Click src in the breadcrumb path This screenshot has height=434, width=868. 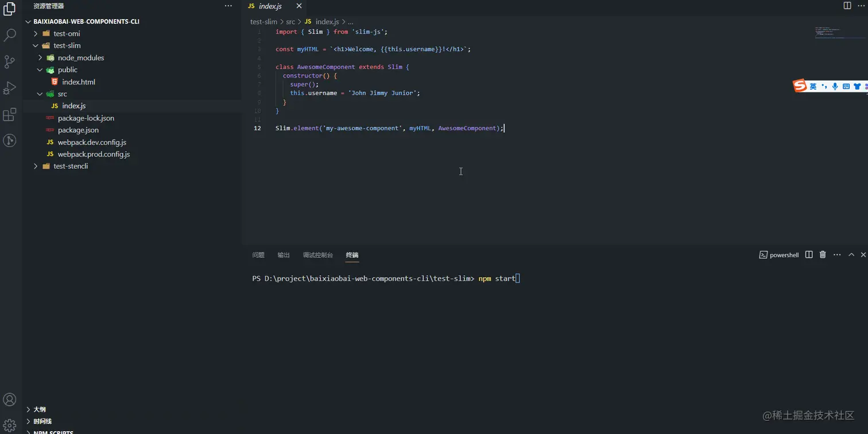[x=290, y=21]
